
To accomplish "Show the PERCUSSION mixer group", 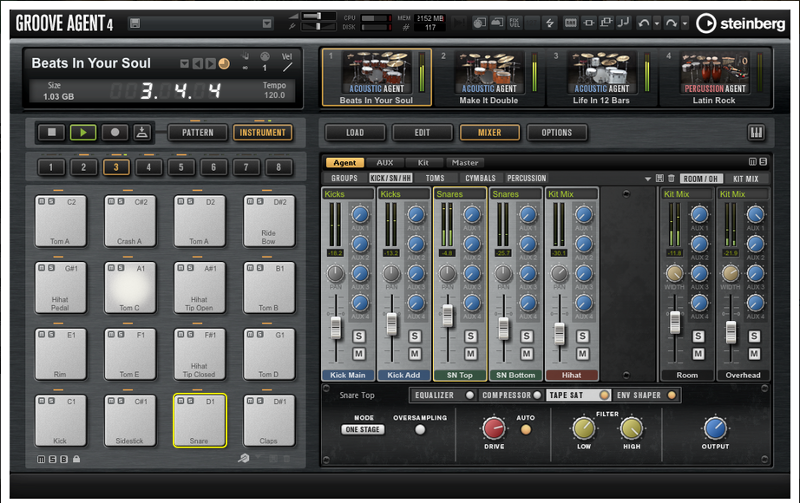I will [x=526, y=178].
